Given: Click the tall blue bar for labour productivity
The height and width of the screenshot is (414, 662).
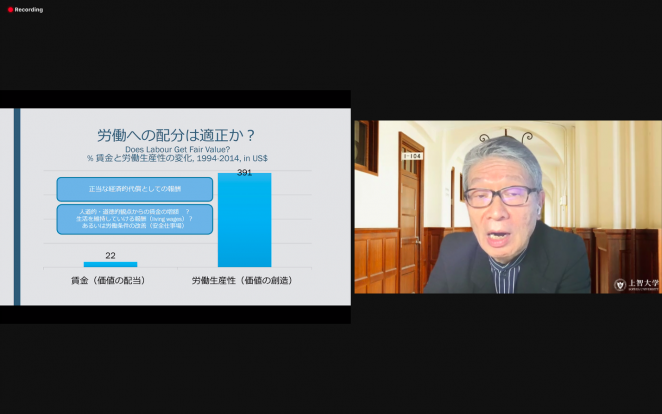Looking at the screenshot, I should (x=244, y=220).
